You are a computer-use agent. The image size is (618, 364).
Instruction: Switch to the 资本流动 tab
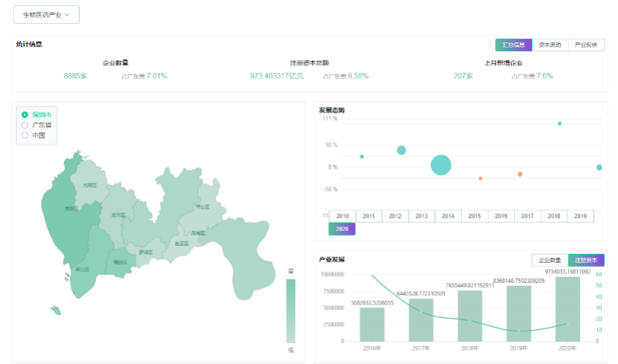(x=550, y=45)
